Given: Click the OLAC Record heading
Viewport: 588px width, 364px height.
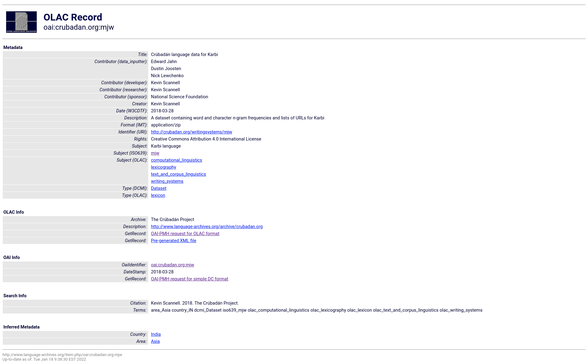Looking at the screenshot, I should tap(73, 17).
